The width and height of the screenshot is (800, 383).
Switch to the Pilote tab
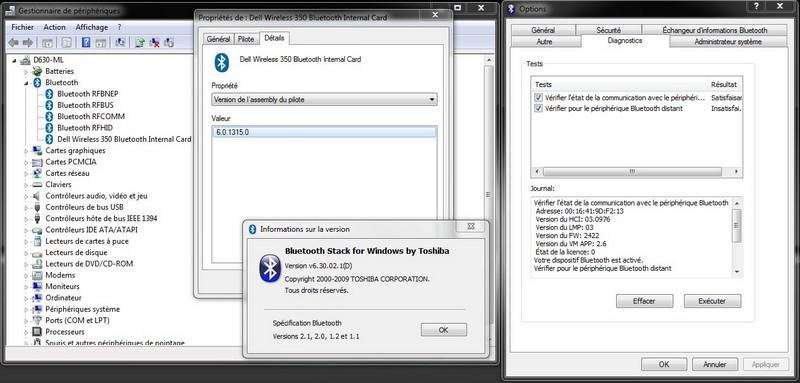246,39
